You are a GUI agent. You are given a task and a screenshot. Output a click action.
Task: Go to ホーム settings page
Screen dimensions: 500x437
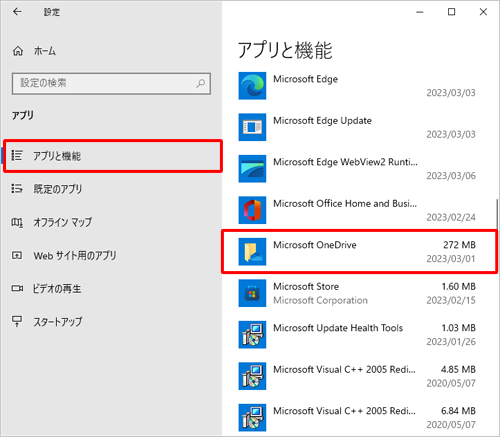111,51
